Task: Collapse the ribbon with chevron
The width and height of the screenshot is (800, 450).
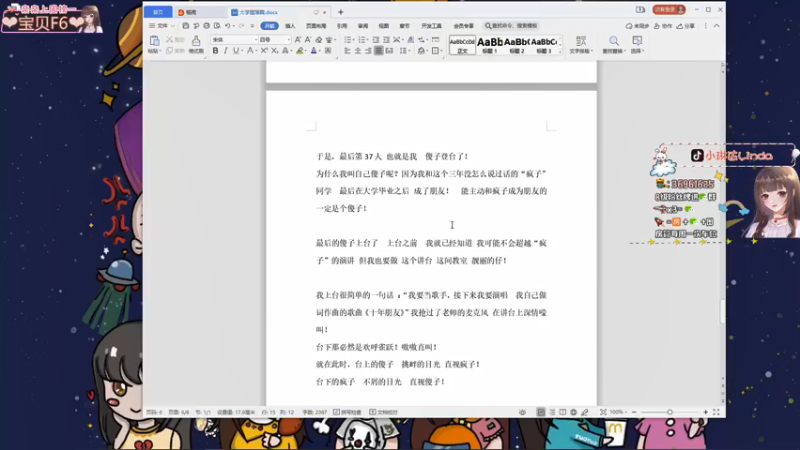Action: coord(717,26)
